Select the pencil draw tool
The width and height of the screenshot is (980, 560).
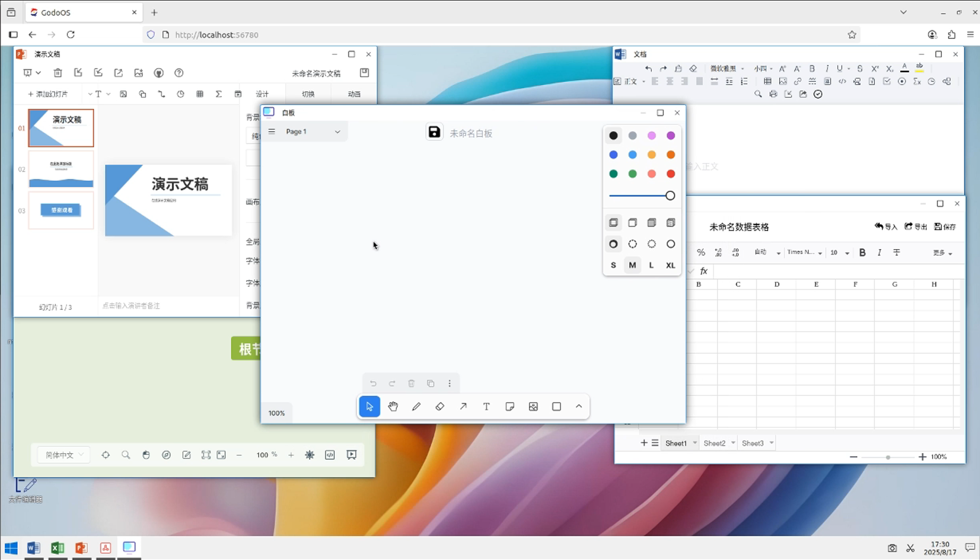coord(416,406)
